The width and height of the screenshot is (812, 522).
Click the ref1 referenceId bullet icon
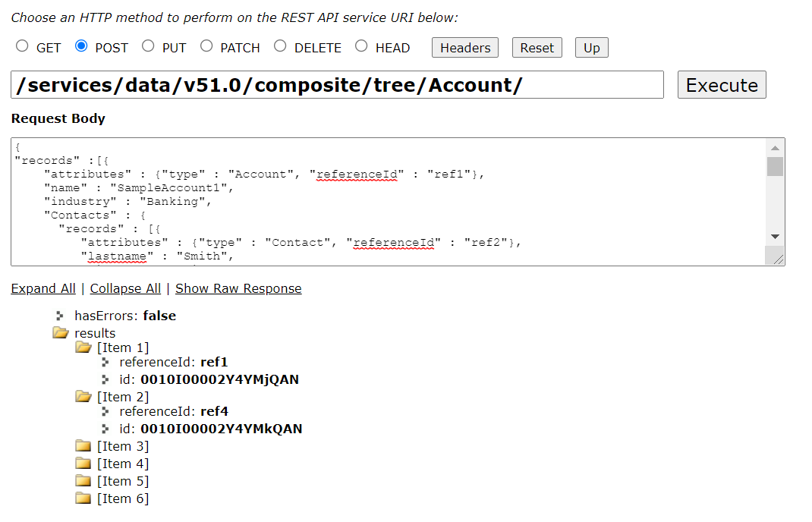point(105,362)
